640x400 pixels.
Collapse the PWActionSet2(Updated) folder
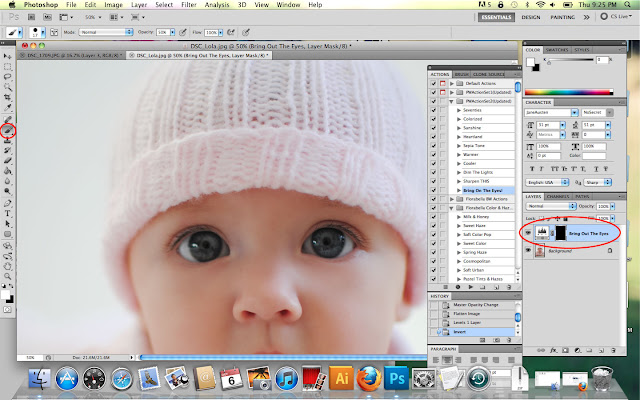coord(452,101)
